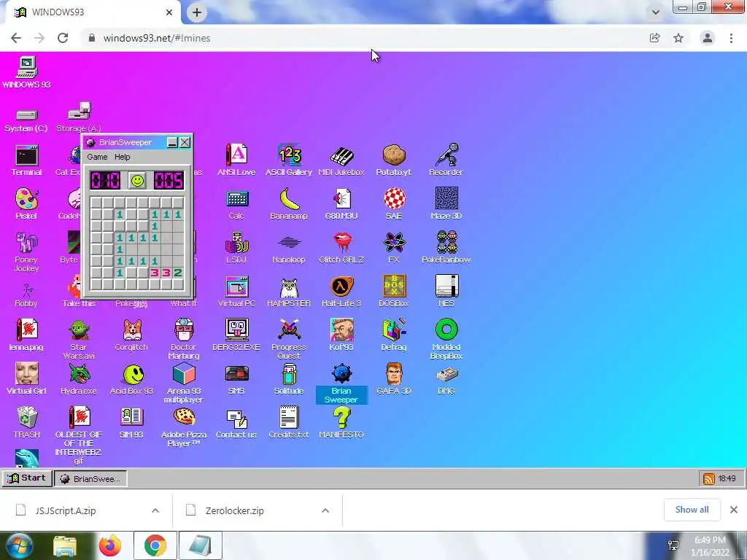Close the downloads bar
Screen dimensions: 747x560
[734, 510]
